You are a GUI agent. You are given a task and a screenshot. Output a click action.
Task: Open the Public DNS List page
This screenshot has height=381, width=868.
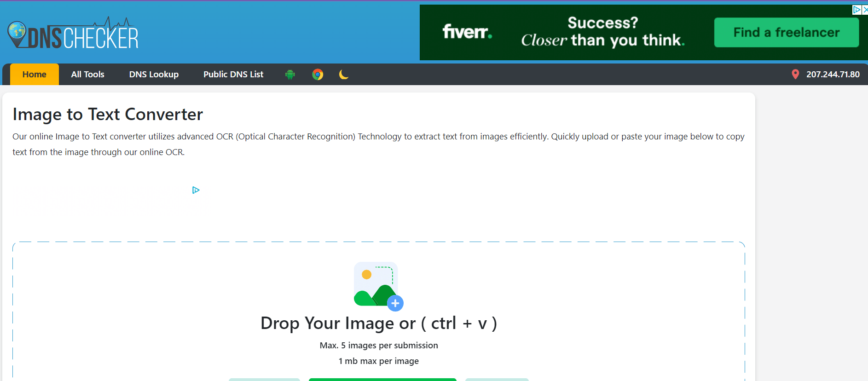[x=233, y=75]
